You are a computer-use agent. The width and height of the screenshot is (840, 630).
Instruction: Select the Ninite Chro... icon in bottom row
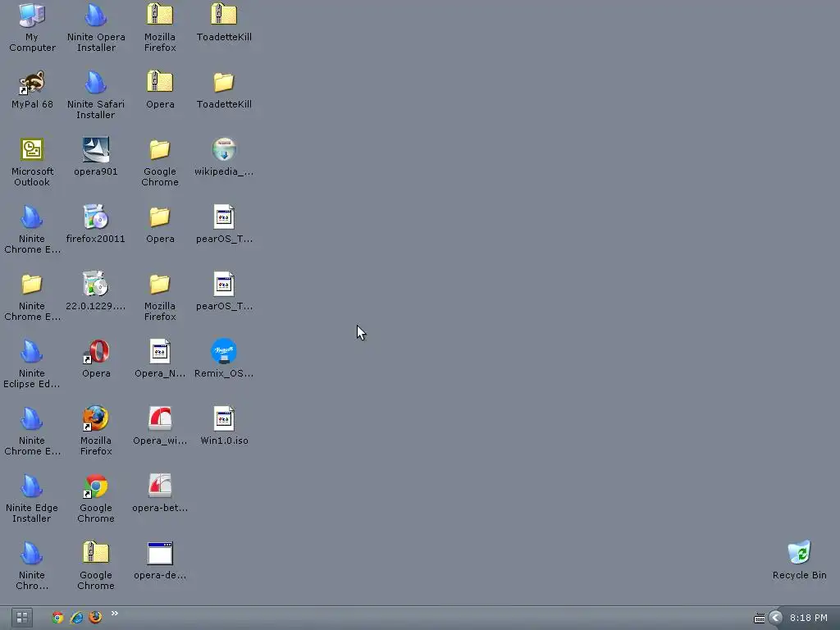pyautogui.click(x=32, y=554)
